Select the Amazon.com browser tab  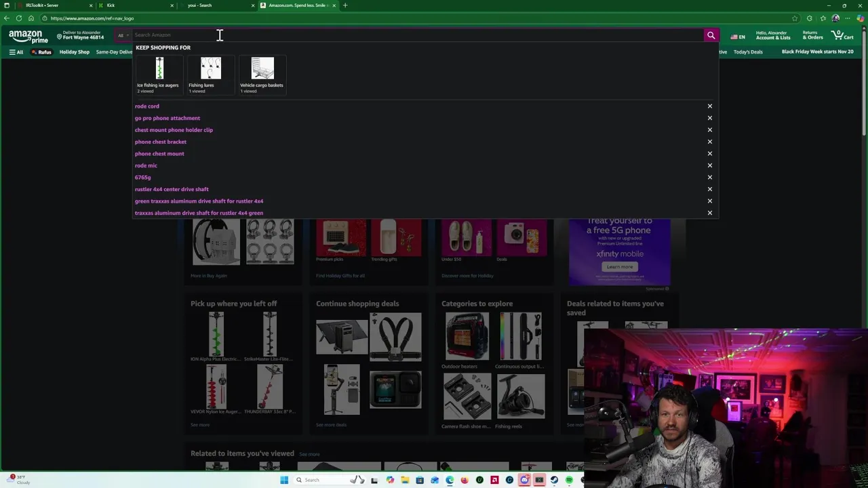coord(298,5)
